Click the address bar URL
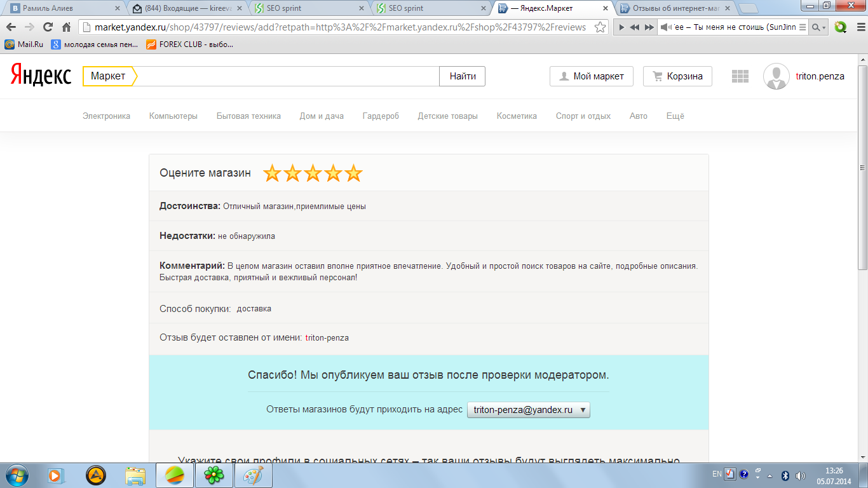The height and width of the screenshot is (488, 868). [x=340, y=27]
